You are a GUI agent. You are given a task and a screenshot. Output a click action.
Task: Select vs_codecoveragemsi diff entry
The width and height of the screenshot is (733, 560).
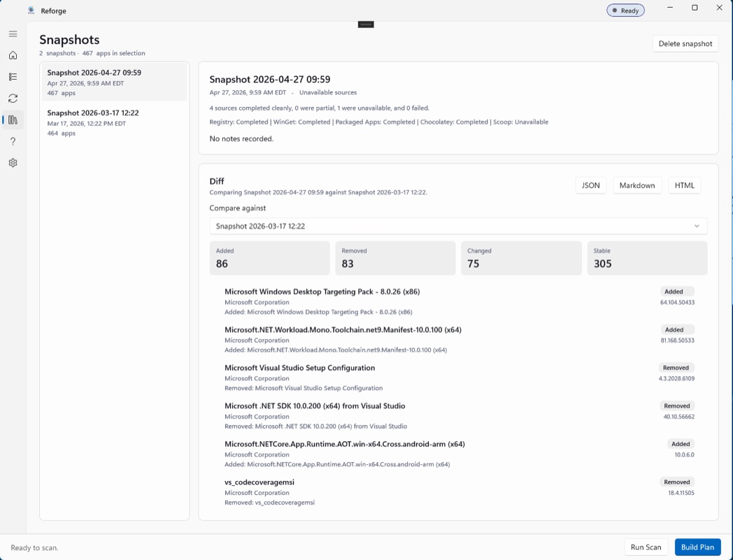(x=458, y=491)
